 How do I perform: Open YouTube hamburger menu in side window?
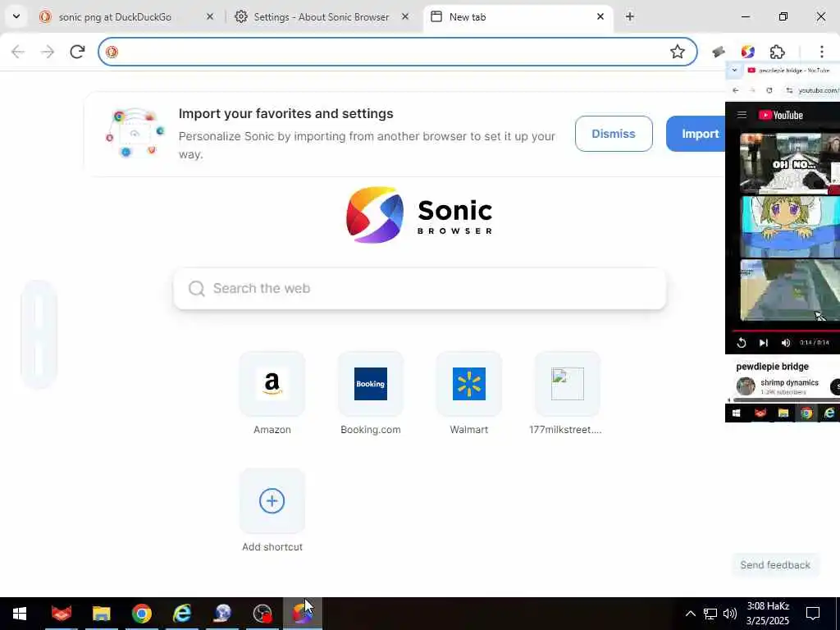coord(742,115)
